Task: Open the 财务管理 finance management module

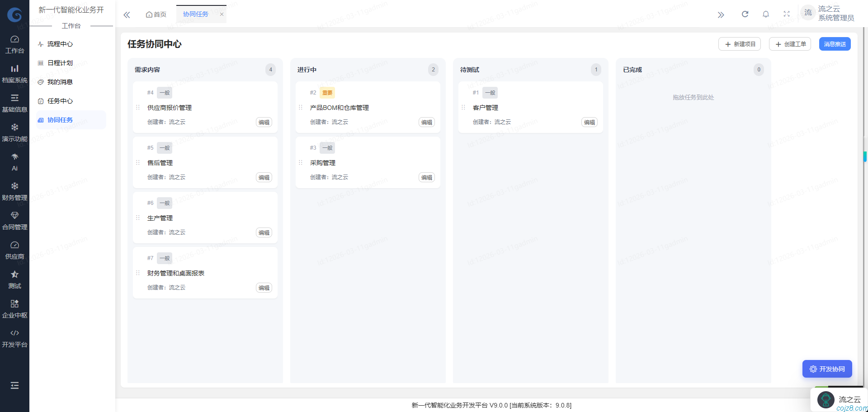Action: point(14,190)
